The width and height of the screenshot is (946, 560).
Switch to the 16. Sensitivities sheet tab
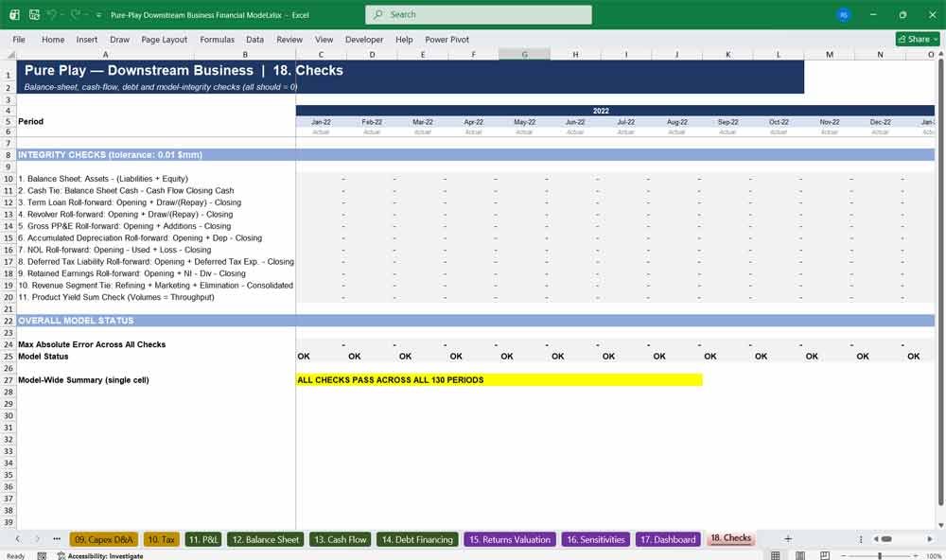(x=596, y=539)
